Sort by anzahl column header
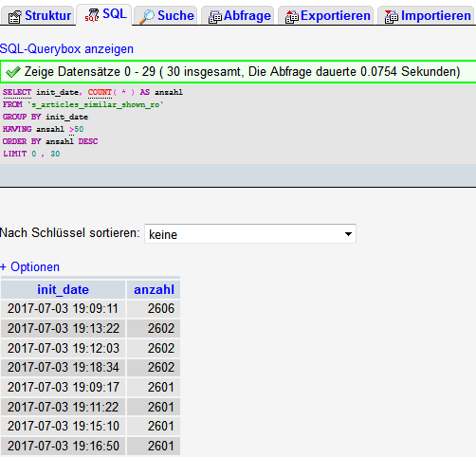 coord(154,289)
